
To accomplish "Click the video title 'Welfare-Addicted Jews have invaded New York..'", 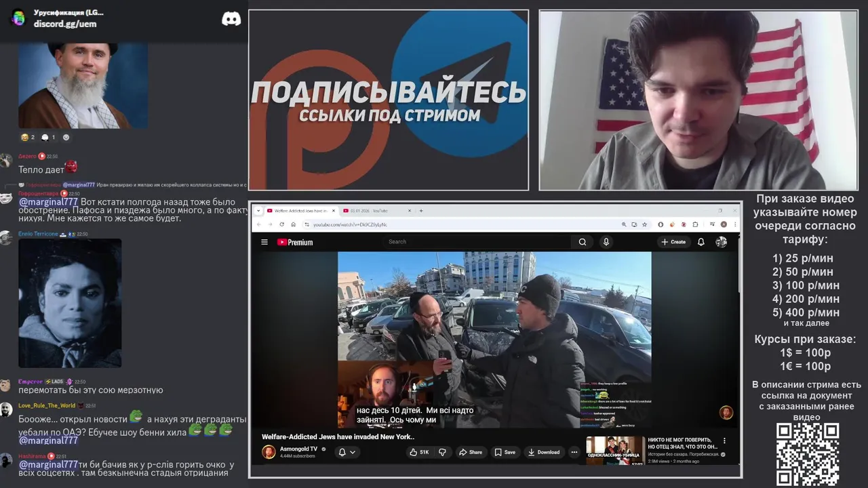I will [x=338, y=436].
